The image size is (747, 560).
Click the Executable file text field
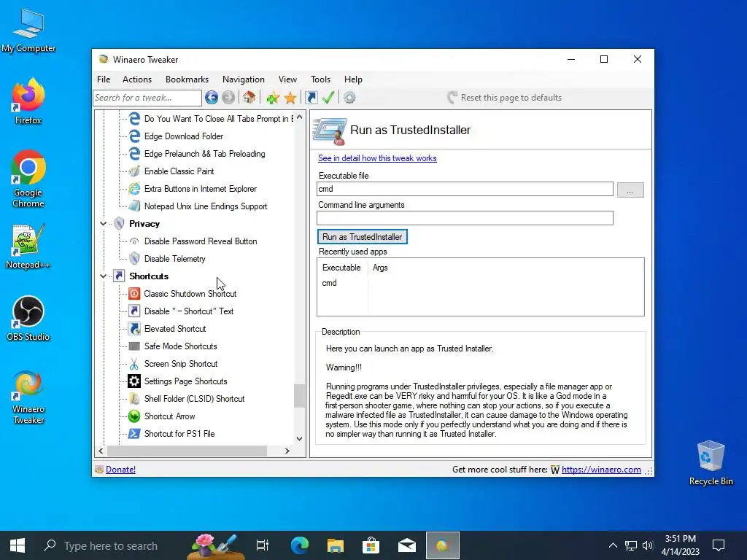coord(465,189)
